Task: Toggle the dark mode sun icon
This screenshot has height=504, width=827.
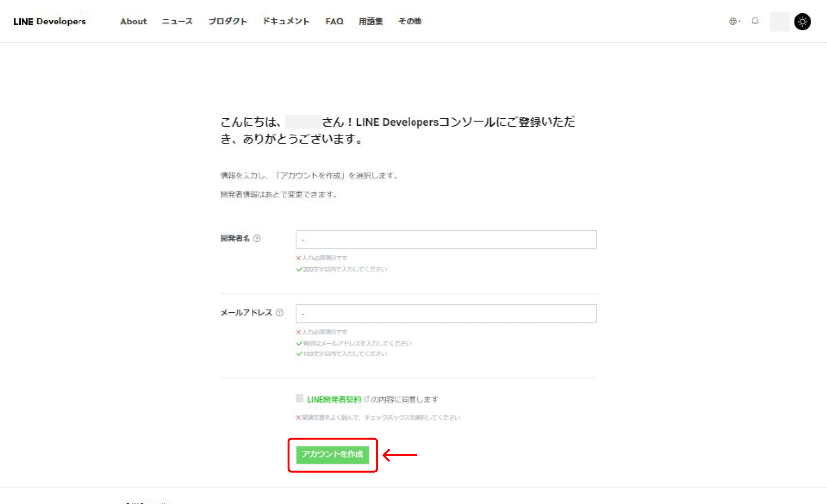Action: 802,22
